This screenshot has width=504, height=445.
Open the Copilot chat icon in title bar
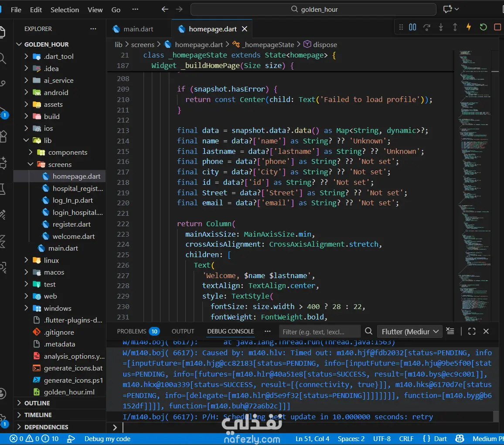click(x=447, y=9)
